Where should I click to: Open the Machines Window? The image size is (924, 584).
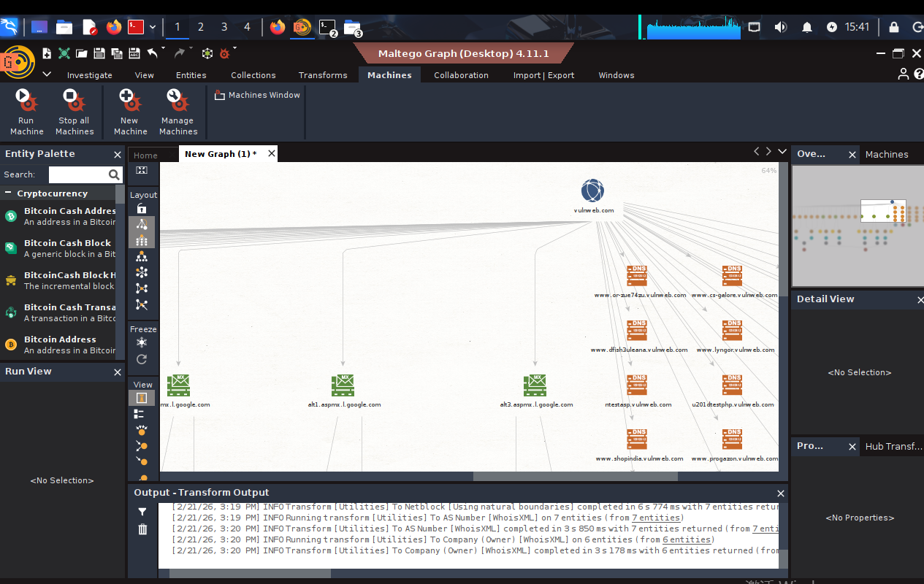click(257, 95)
